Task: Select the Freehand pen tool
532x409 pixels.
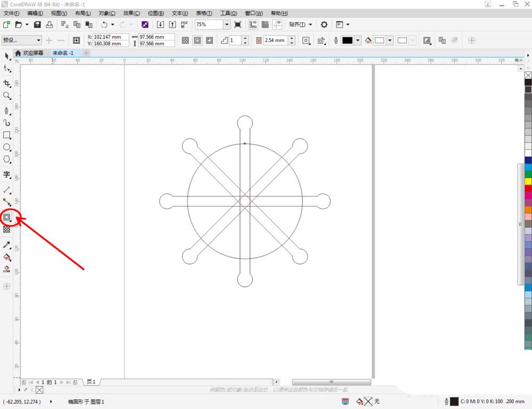Action: (7, 111)
